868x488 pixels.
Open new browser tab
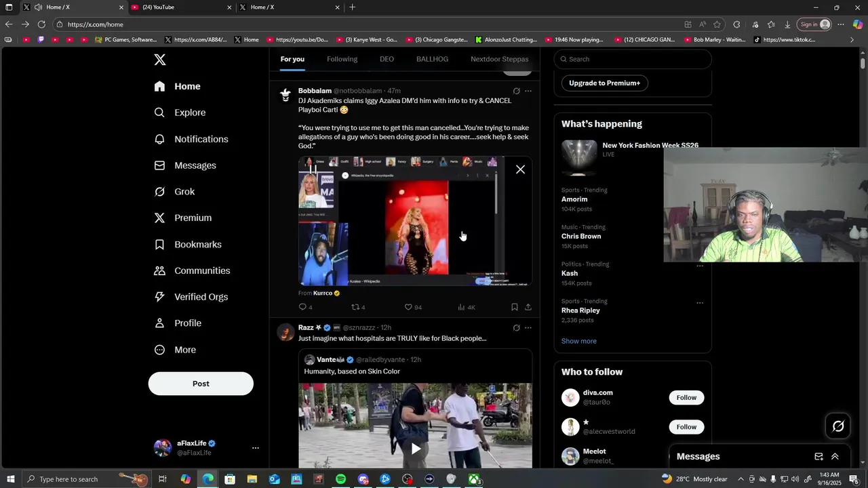(352, 7)
